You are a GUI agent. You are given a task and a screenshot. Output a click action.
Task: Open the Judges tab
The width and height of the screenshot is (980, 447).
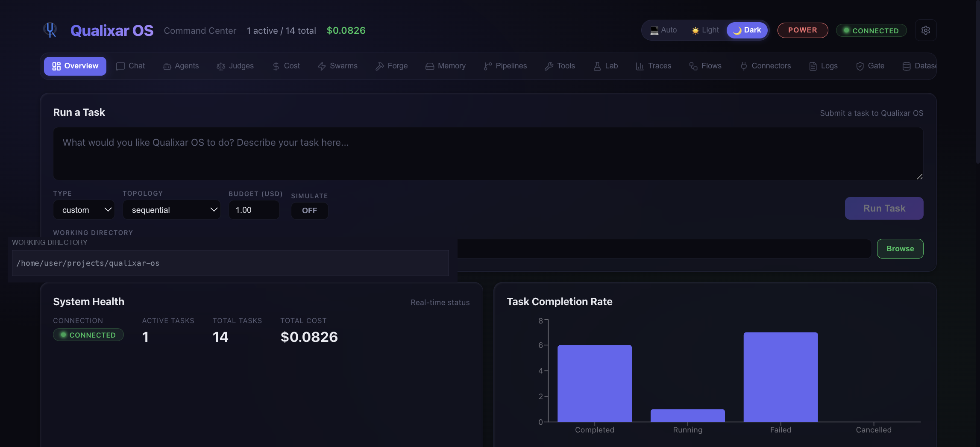coord(235,66)
